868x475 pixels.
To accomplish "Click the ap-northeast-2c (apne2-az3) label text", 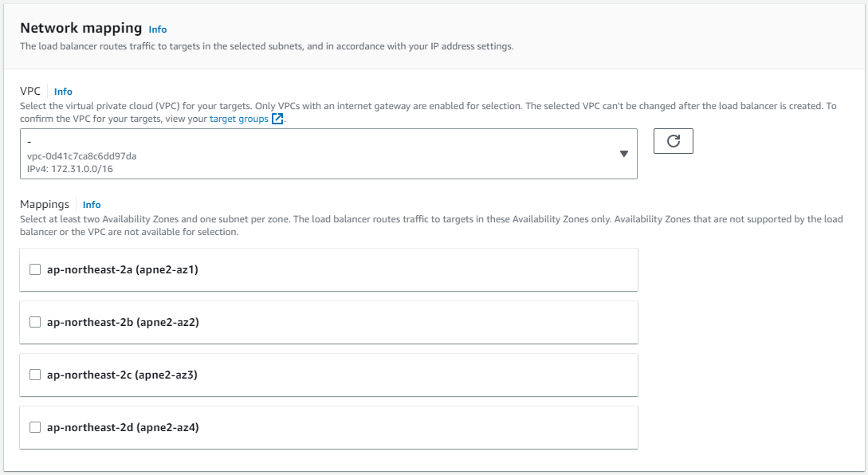I will click(122, 375).
